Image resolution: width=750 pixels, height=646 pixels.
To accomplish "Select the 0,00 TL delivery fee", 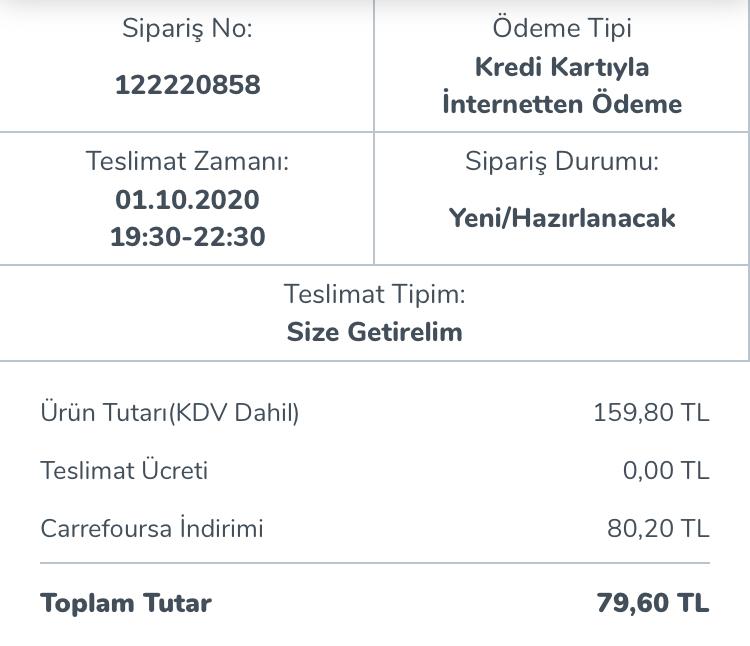I will [666, 471].
